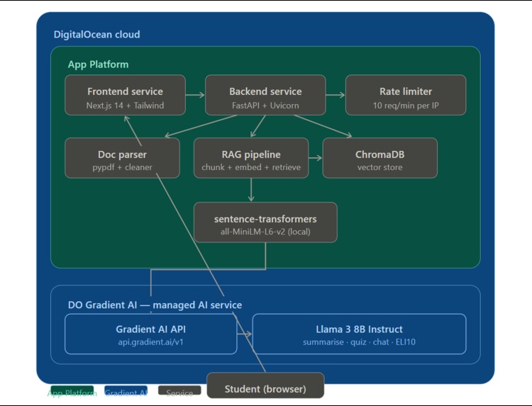Click the 'Next.js 14 + Tailwind' subtitle
532x406 pixels.
(x=125, y=106)
